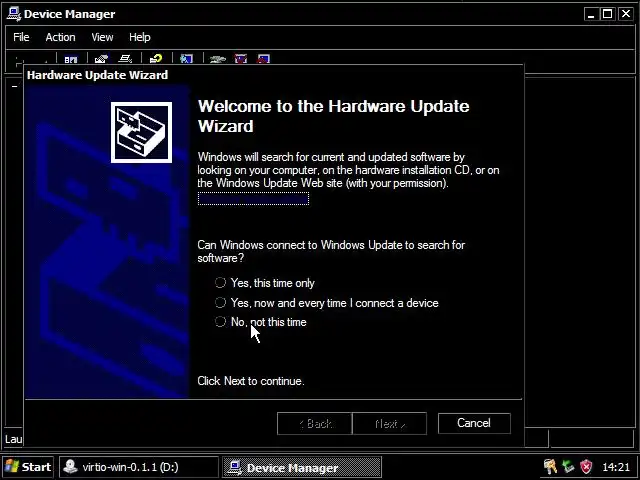Select 'No, not this time' option
The height and width of the screenshot is (480, 640).
click(x=260, y=322)
